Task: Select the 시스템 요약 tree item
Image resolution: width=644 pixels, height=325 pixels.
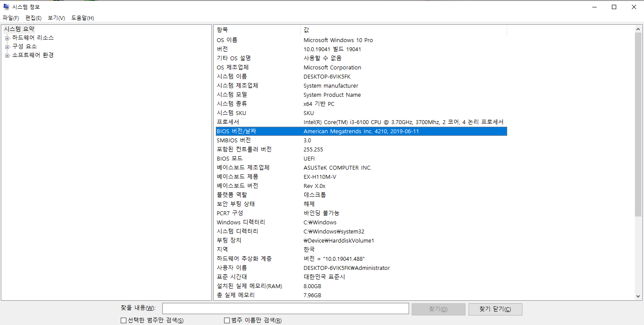Action: [x=20, y=29]
